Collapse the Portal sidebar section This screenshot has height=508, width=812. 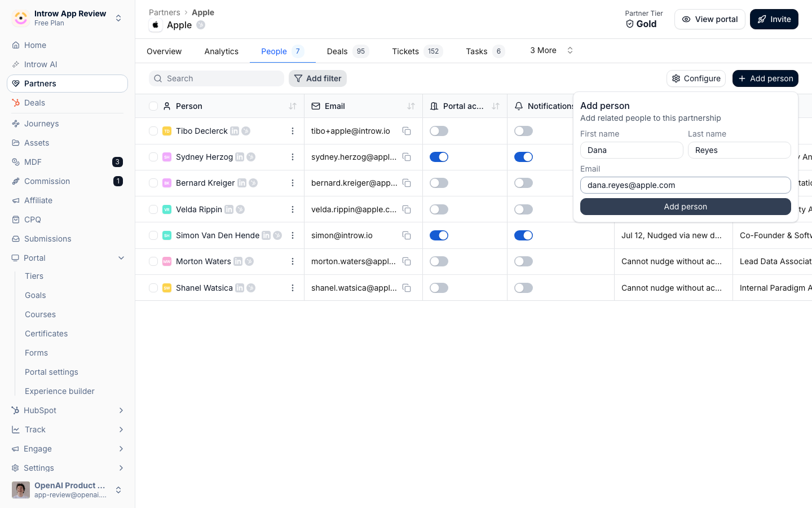(121, 258)
